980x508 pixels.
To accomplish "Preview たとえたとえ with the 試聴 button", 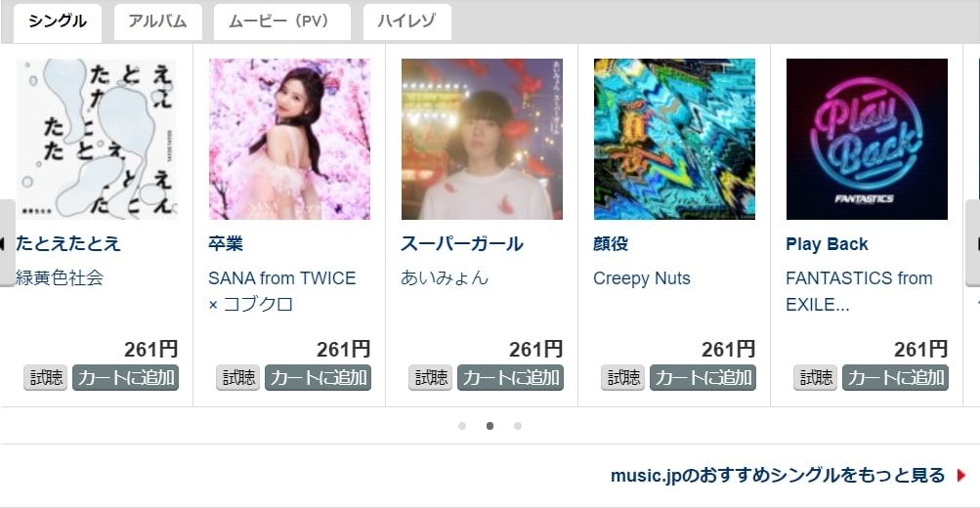I will pyautogui.click(x=46, y=378).
